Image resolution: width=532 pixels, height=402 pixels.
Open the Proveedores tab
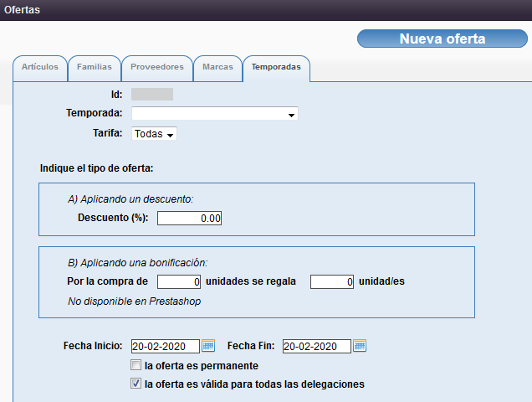[x=156, y=67]
